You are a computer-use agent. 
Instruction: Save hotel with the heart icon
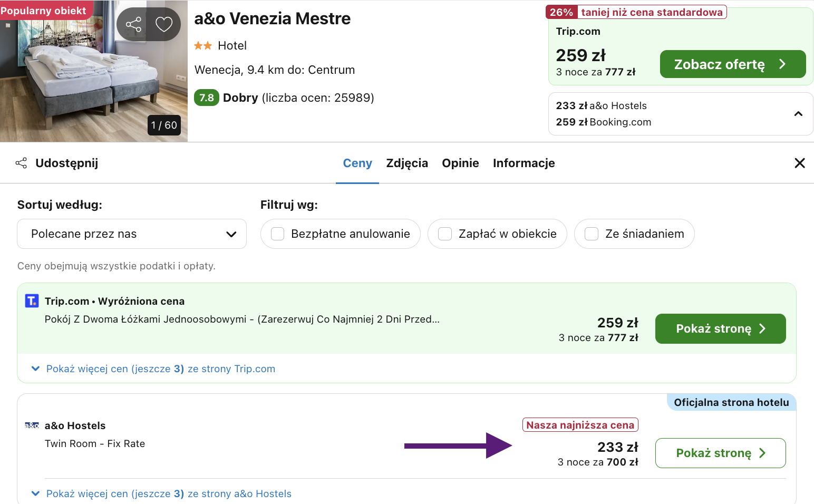164,24
